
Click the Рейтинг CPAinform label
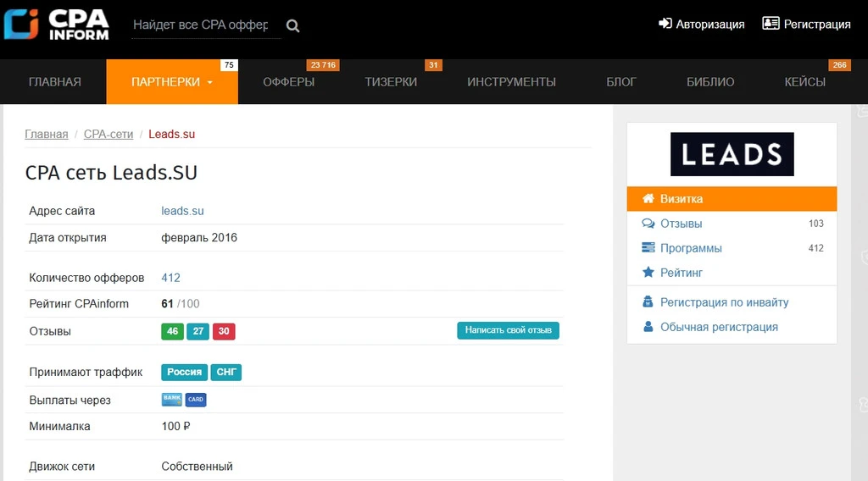pos(79,303)
